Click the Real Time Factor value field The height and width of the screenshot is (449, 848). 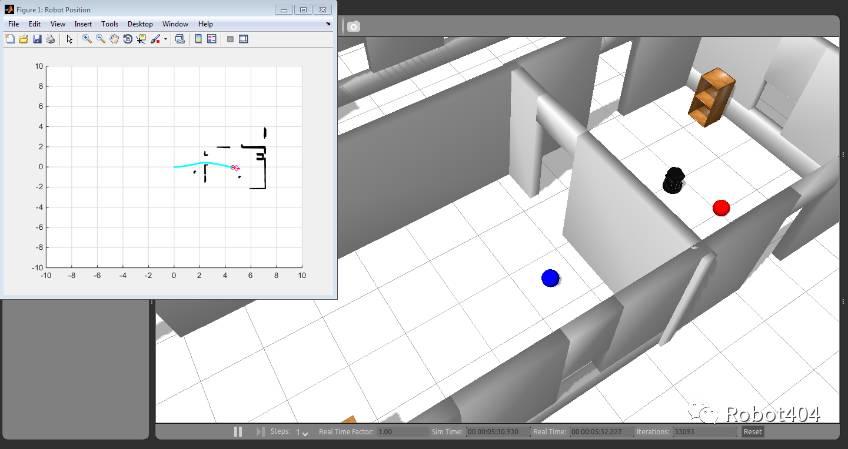point(401,432)
